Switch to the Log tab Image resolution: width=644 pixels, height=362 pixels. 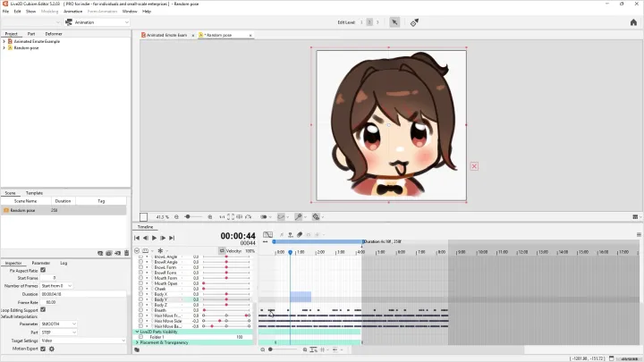(64, 263)
